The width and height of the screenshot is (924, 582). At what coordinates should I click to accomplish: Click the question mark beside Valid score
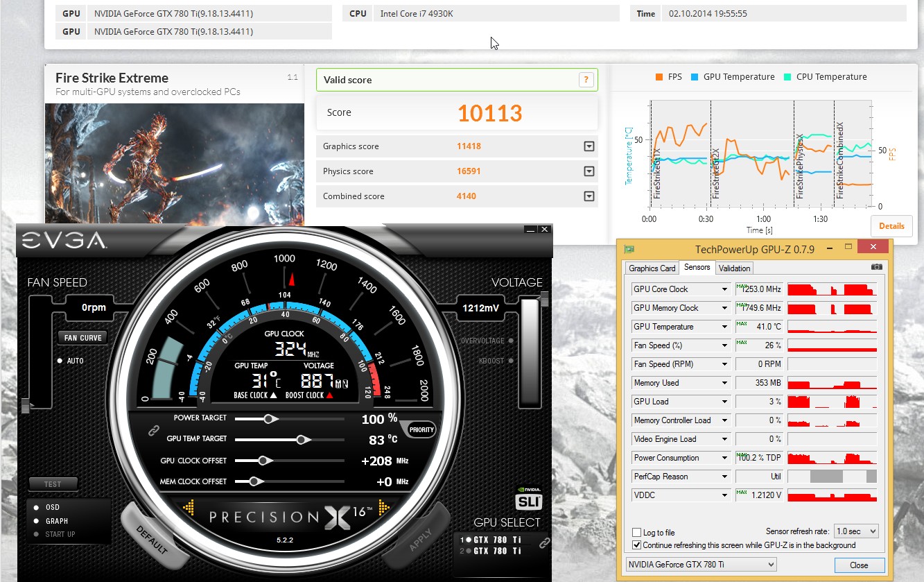pos(586,80)
